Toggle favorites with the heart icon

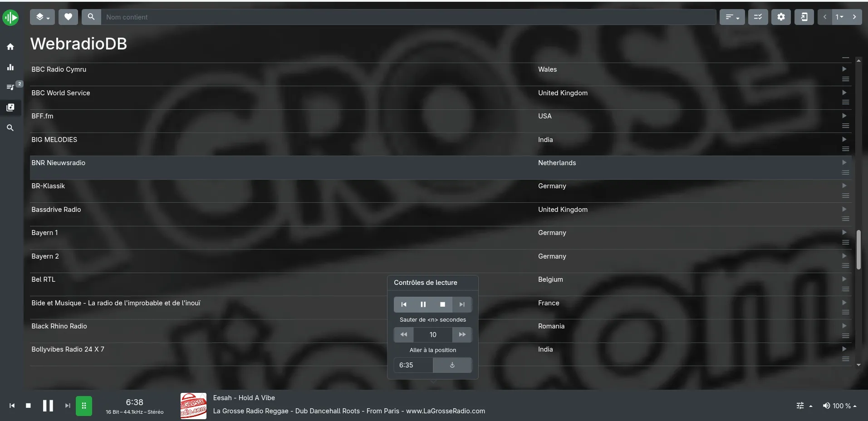[x=68, y=17]
